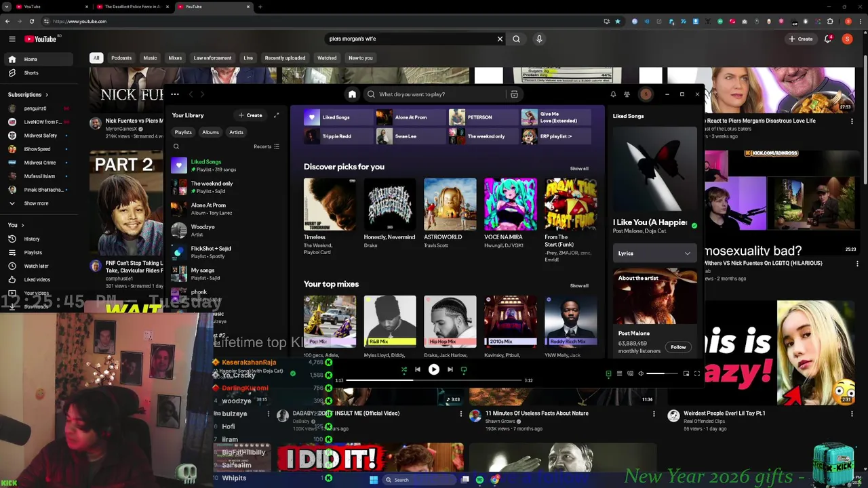Screen dimensions: 868x488
Task: Skip to next track in Spotify
Action: click(x=450, y=369)
